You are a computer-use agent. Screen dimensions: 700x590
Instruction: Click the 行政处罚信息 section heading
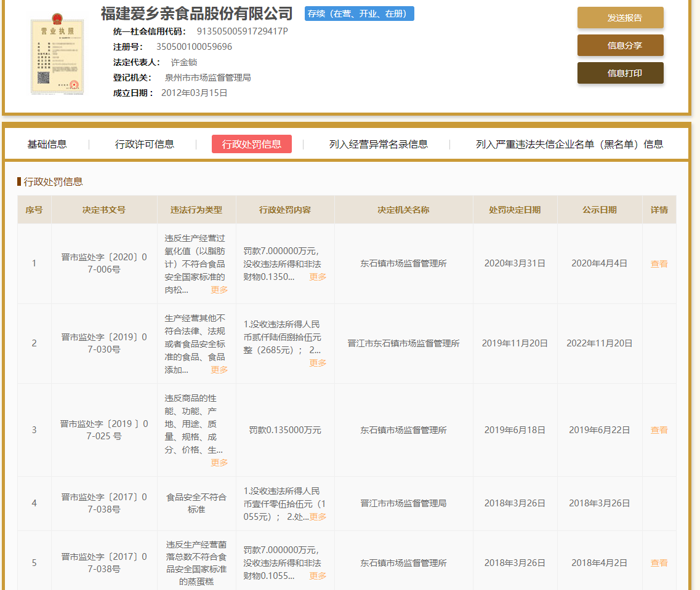pyautogui.click(x=53, y=181)
